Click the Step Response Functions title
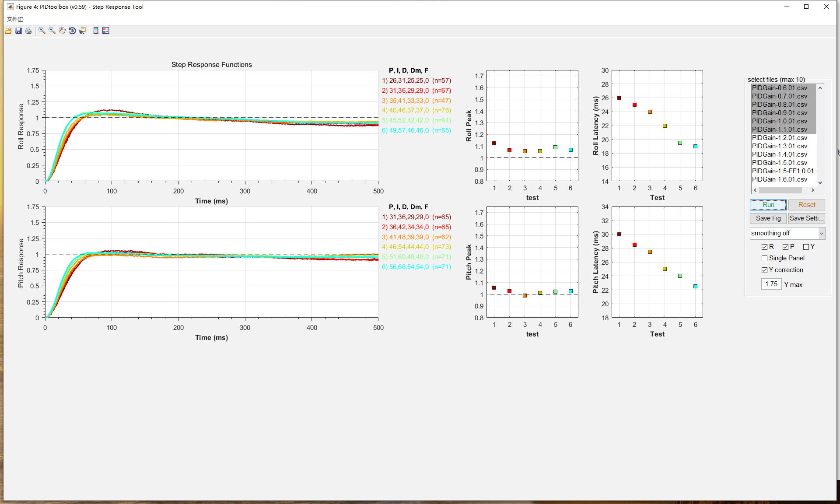Viewport: 840px width, 504px height. tap(211, 65)
